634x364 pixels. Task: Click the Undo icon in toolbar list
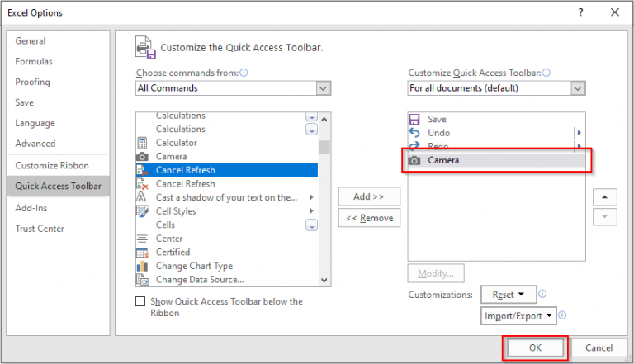point(414,133)
